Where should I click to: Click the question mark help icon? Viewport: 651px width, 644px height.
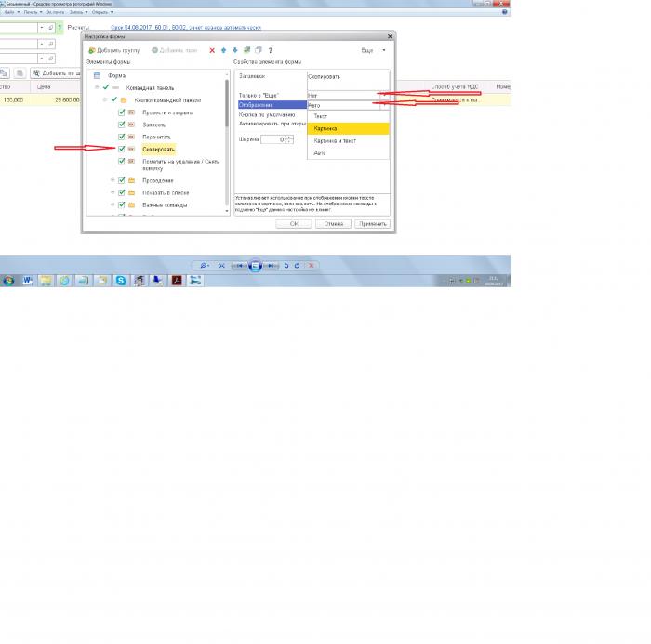pos(271,50)
